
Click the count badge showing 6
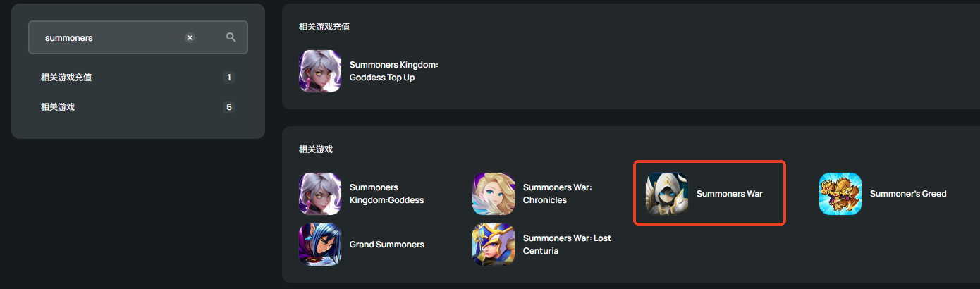[x=228, y=107]
